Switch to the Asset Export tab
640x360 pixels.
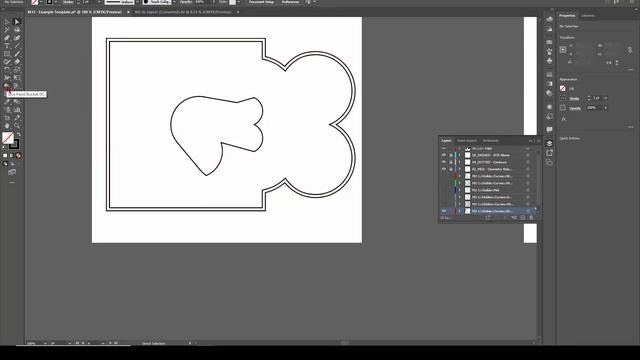pos(467,141)
